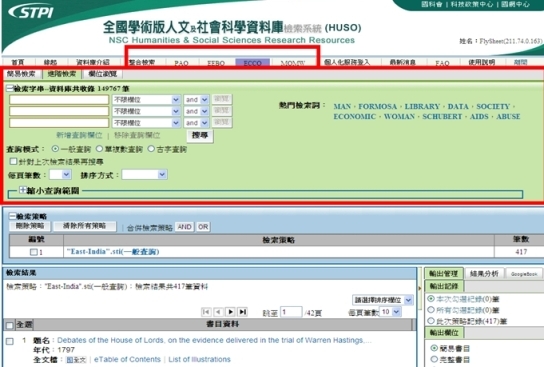544x367 pixels.
Task: Open the 首頁 menu item
Action: pos(18,62)
